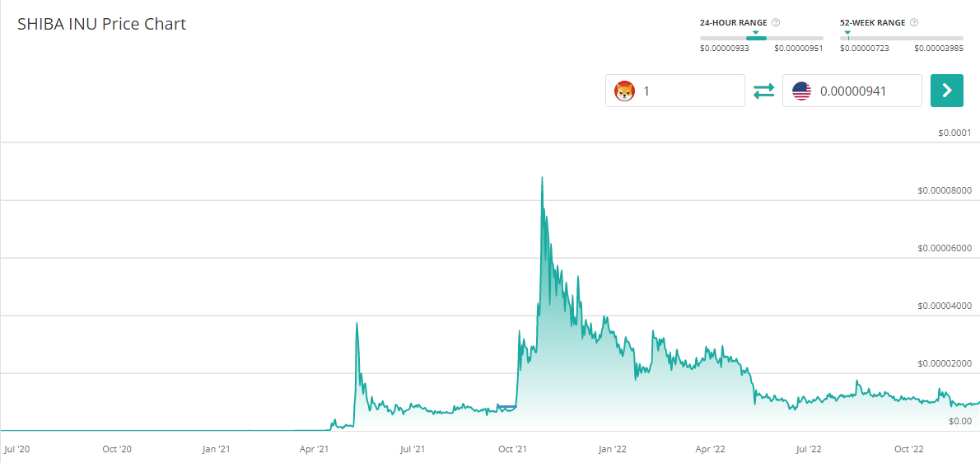This screenshot has width=980, height=463.
Task: Focus the USD field showing 0.00000941
Action: [865, 91]
